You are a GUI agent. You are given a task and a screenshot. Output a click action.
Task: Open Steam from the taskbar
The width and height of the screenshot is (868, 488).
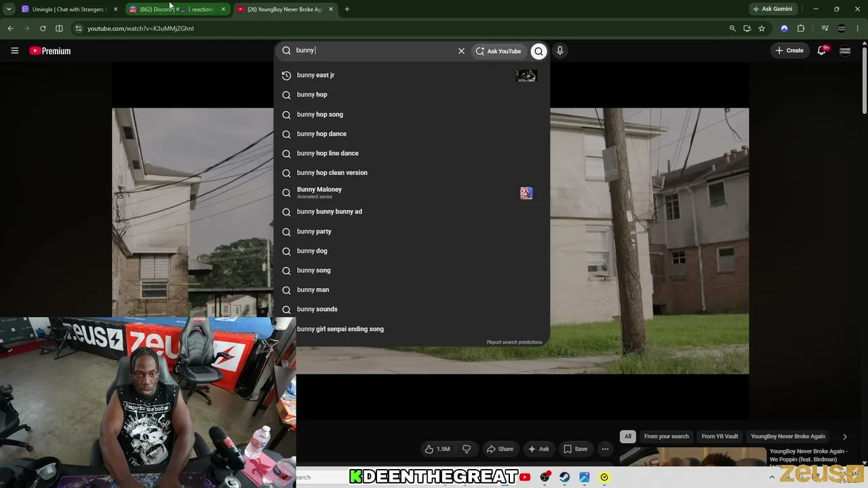(564, 477)
